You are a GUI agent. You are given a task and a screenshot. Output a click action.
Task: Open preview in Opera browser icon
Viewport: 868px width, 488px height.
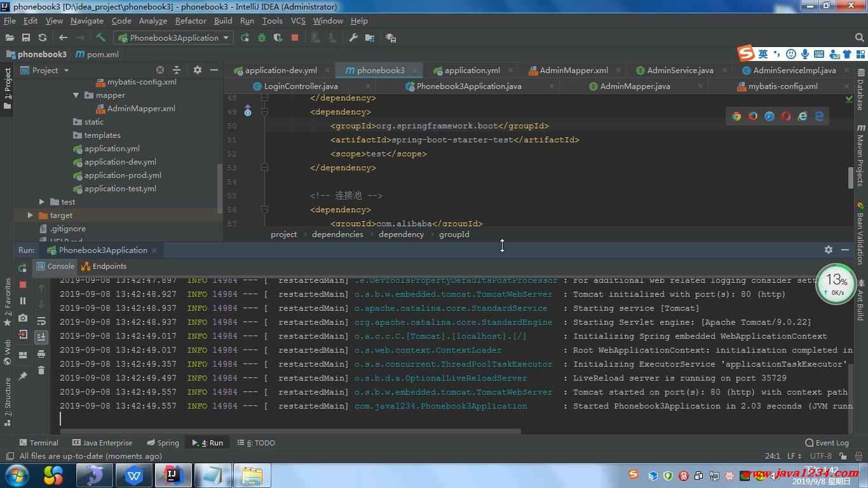click(x=786, y=116)
